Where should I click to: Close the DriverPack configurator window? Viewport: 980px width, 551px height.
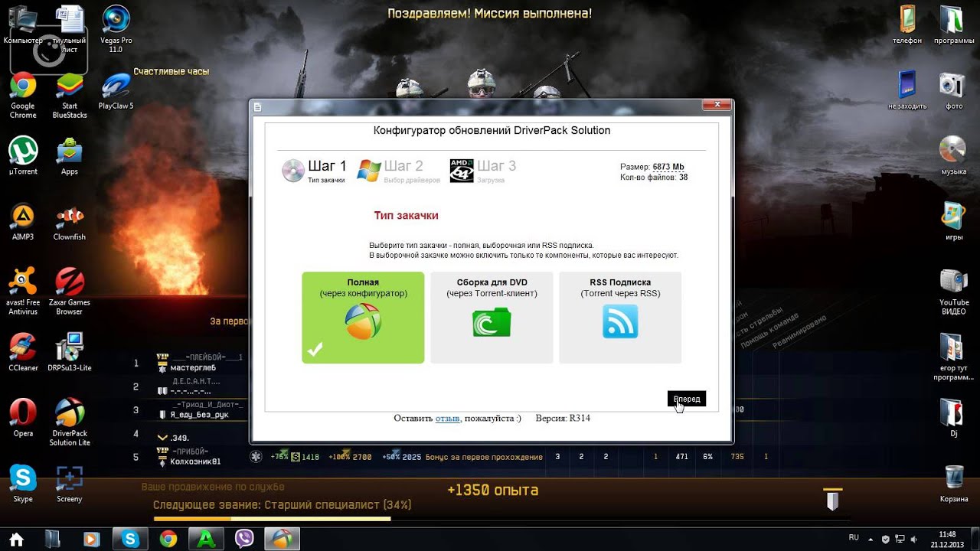716,105
